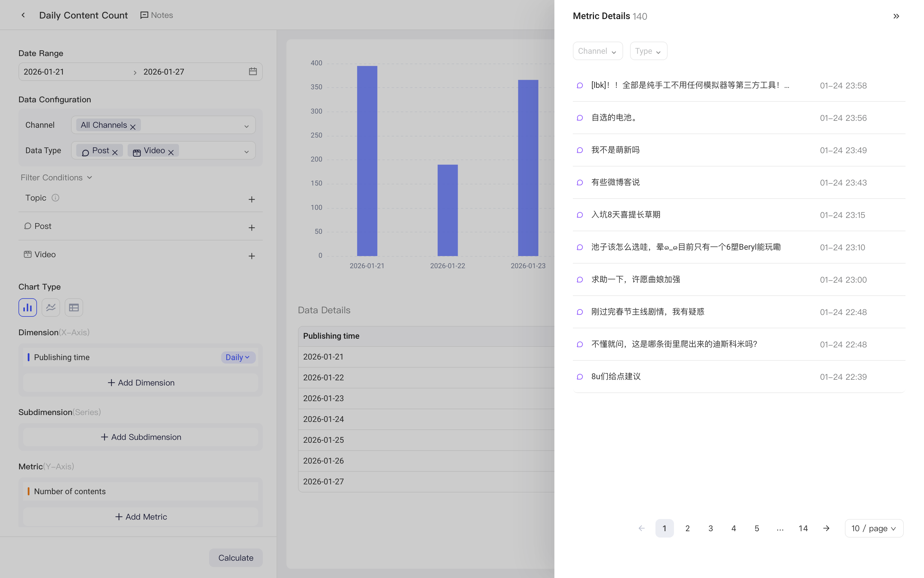Change the Daily granularity dropdown
The height and width of the screenshot is (578, 924).
238,357
